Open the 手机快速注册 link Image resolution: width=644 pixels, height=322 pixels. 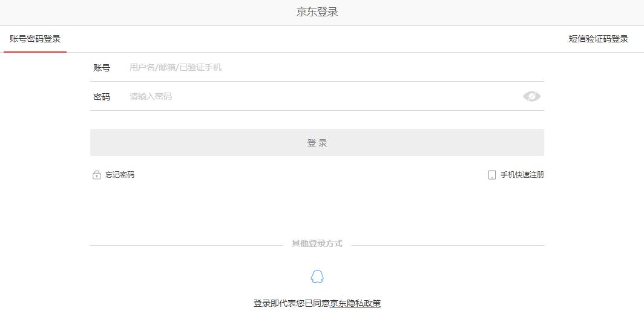coord(522,175)
